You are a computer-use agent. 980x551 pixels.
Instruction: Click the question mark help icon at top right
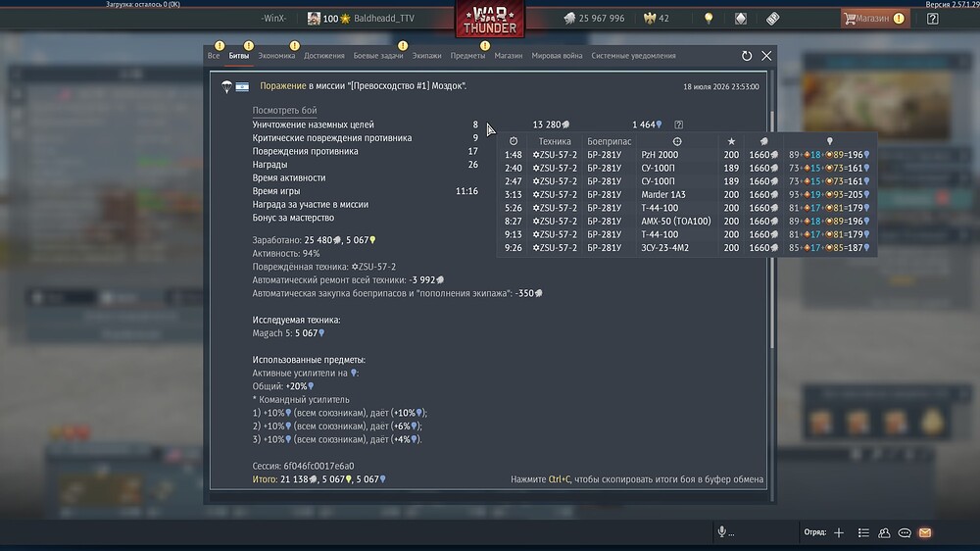coord(933,18)
